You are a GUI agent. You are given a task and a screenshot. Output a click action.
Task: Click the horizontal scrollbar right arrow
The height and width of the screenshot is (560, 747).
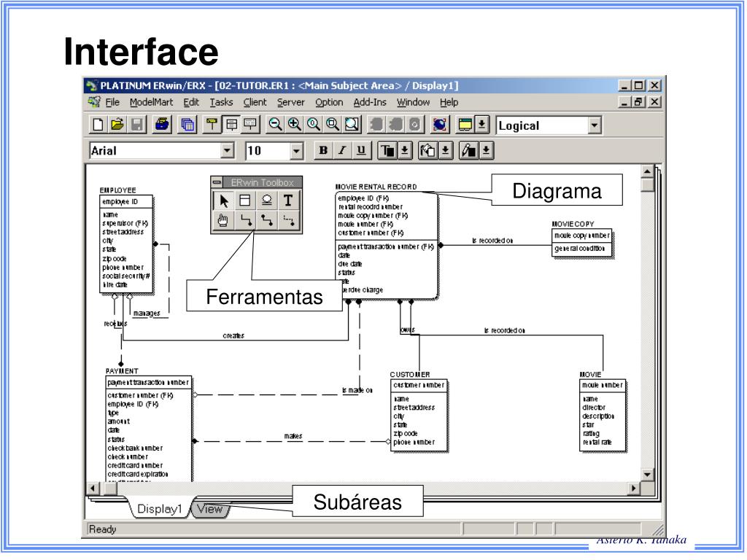pos(633,488)
